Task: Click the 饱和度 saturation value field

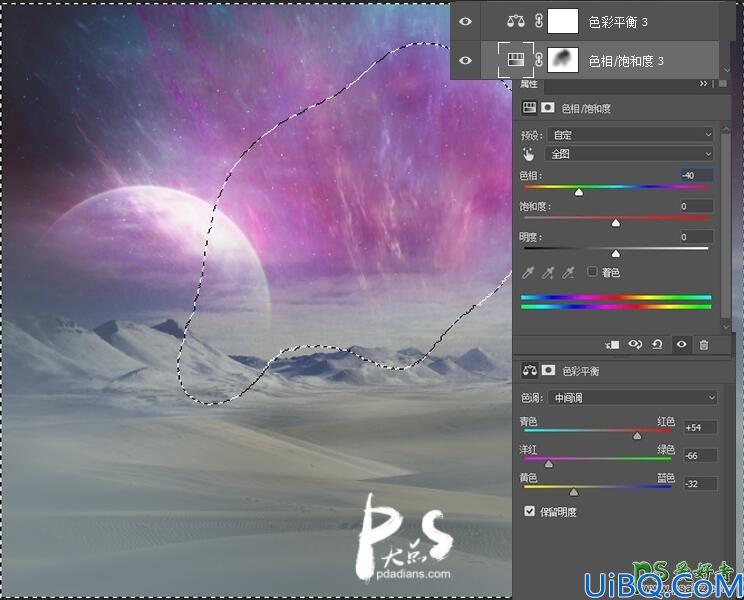Action: (697, 206)
